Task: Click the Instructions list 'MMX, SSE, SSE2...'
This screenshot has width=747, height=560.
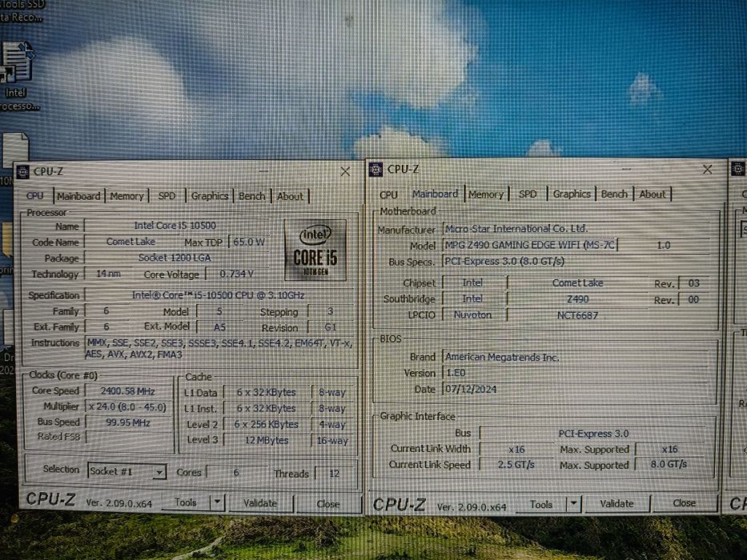Action: (x=219, y=349)
